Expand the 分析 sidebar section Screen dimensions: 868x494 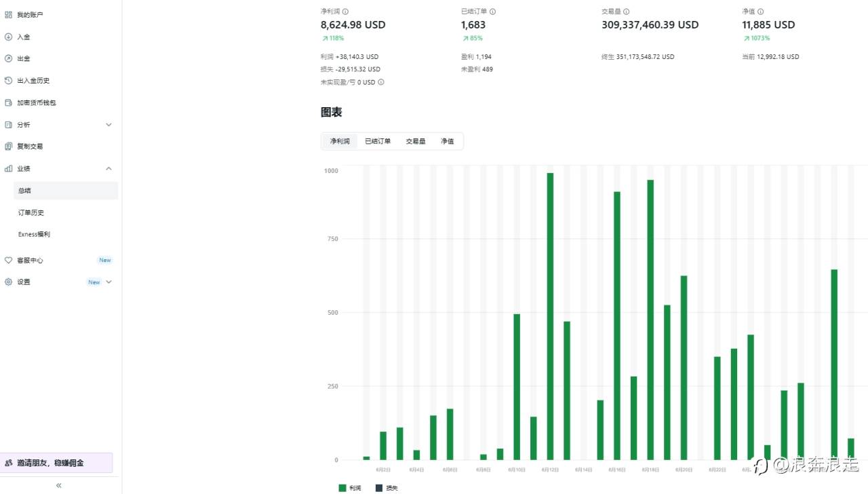[108, 125]
